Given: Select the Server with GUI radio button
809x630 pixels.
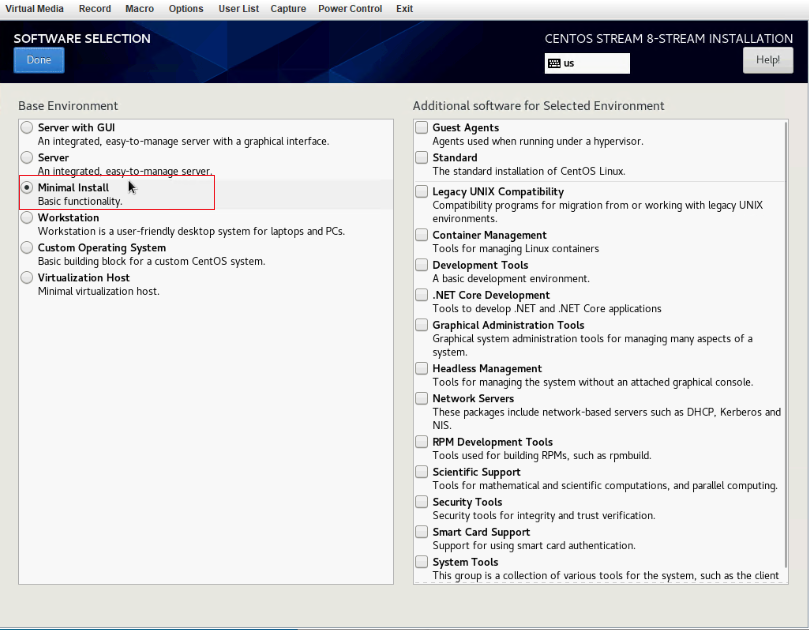Looking at the screenshot, I should pos(27,127).
